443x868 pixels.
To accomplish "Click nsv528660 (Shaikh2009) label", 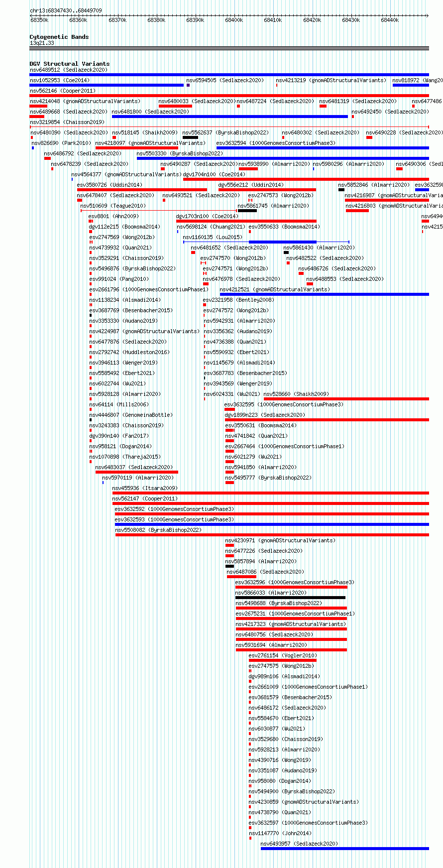I will 296,394.
